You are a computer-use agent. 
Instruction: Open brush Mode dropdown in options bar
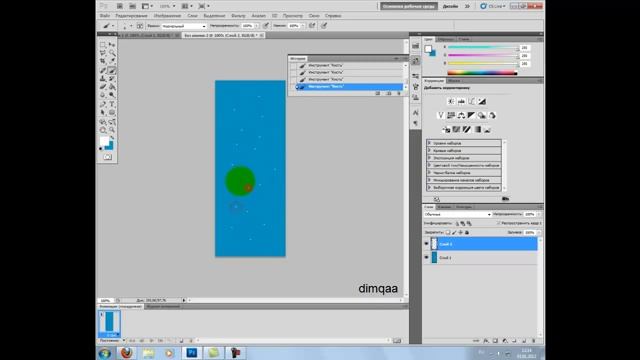point(184,26)
